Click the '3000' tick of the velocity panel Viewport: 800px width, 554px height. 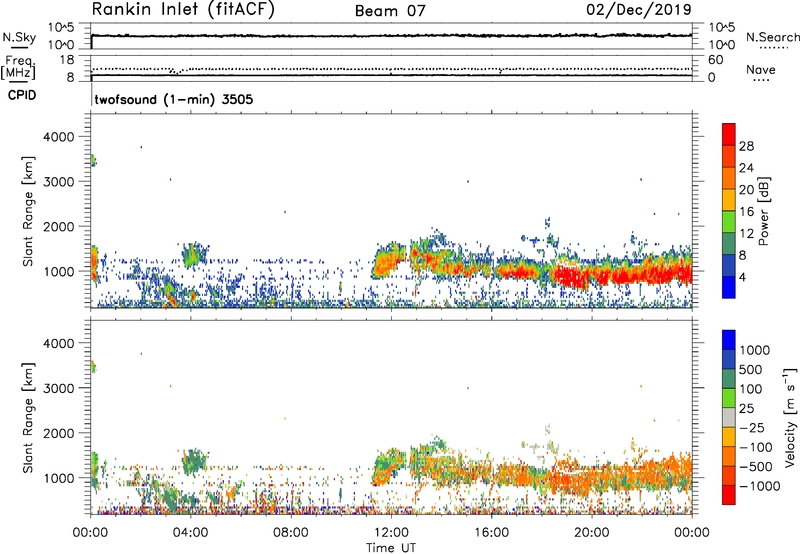coord(59,388)
